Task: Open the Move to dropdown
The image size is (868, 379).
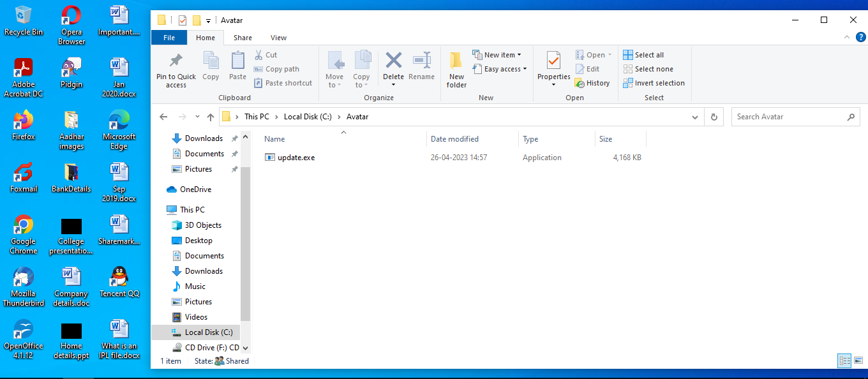Action: point(334,68)
